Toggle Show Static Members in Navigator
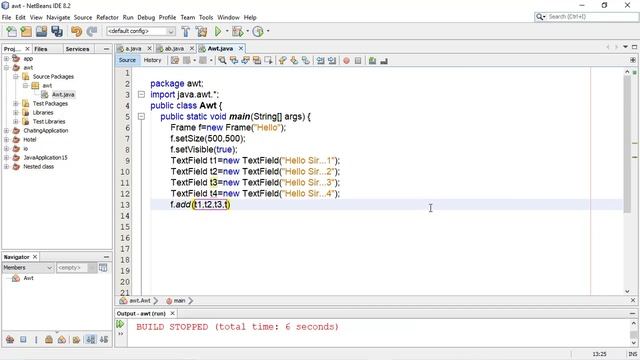Image resolution: width=640 pixels, height=360 pixels. (36, 339)
